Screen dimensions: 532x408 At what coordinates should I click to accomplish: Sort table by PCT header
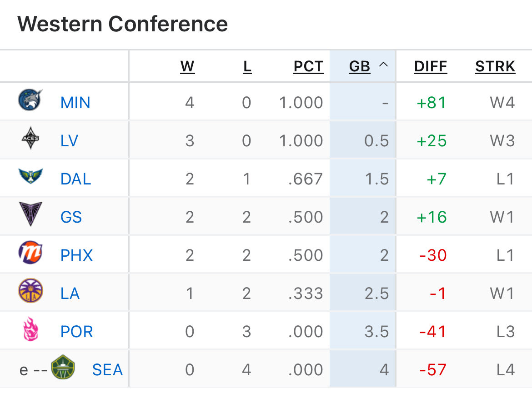[x=308, y=66]
